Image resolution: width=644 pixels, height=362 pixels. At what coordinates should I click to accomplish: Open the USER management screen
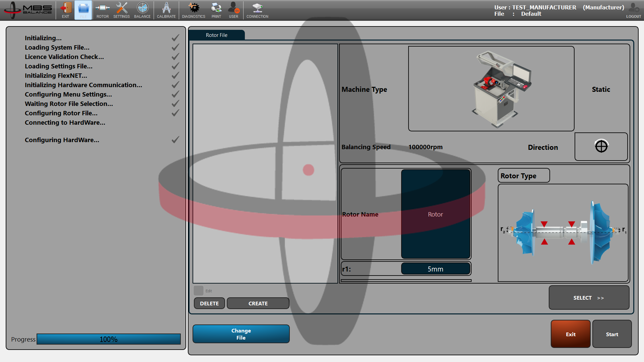coord(233,10)
